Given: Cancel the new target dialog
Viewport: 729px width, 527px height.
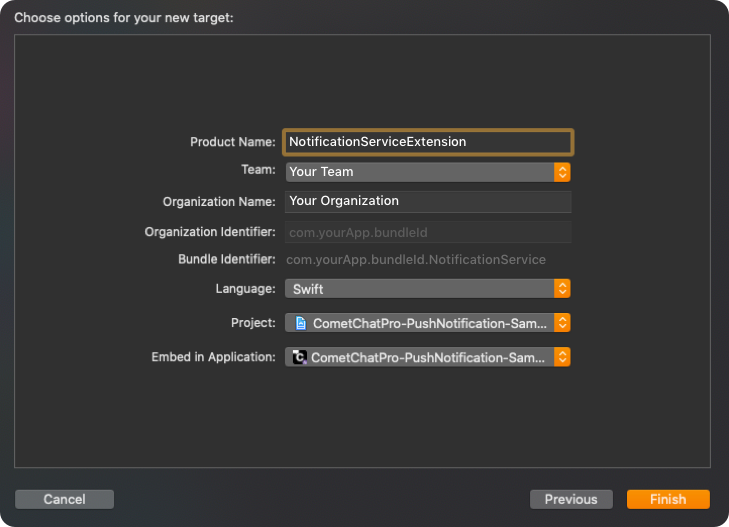Looking at the screenshot, I should (64, 499).
